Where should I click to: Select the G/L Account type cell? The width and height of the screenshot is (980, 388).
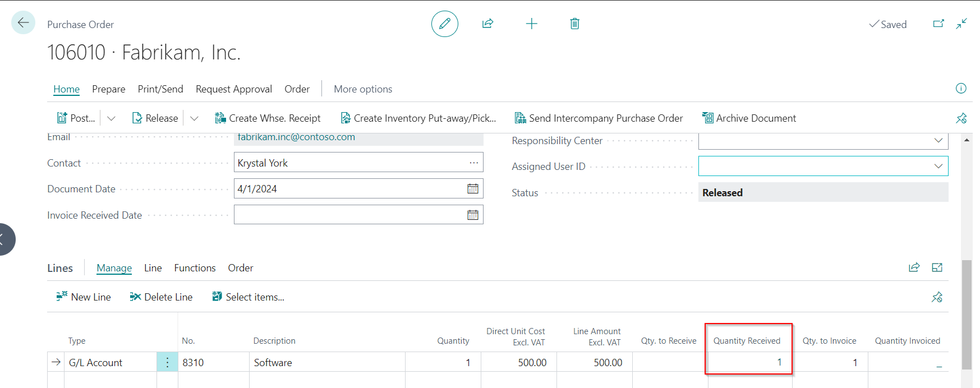coord(111,362)
